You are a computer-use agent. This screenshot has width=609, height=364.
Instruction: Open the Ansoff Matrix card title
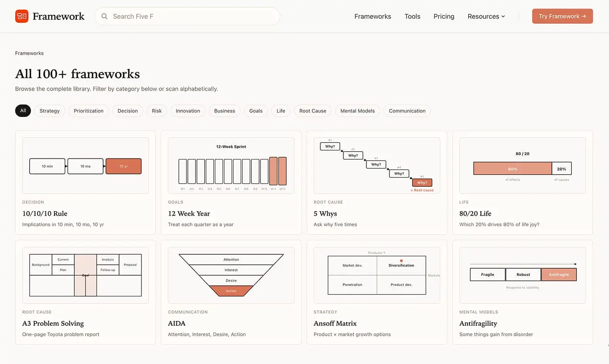(335, 323)
